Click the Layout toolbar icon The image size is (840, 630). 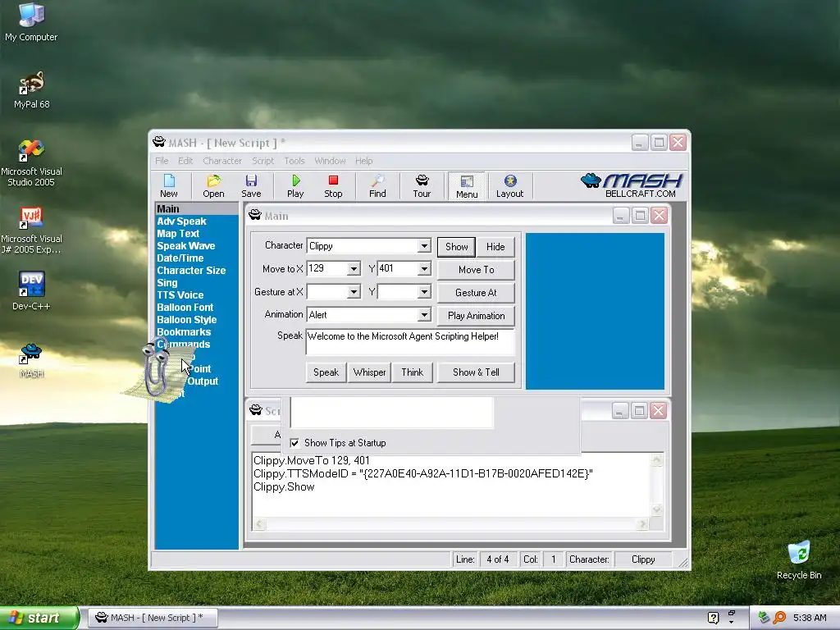509,186
